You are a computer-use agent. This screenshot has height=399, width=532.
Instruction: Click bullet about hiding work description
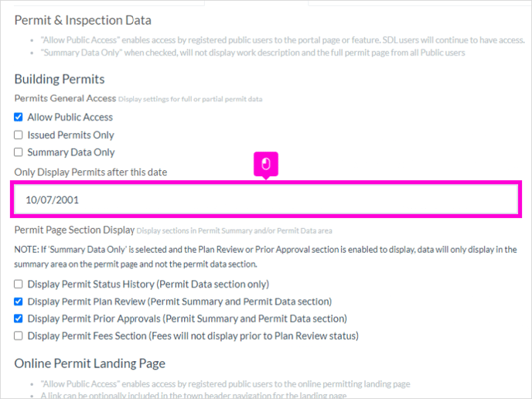coord(253,53)
